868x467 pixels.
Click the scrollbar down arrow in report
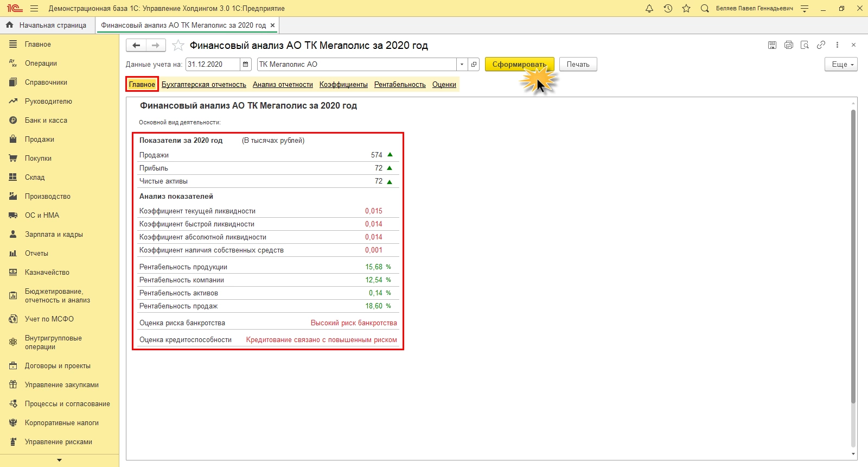click(853, 454)
